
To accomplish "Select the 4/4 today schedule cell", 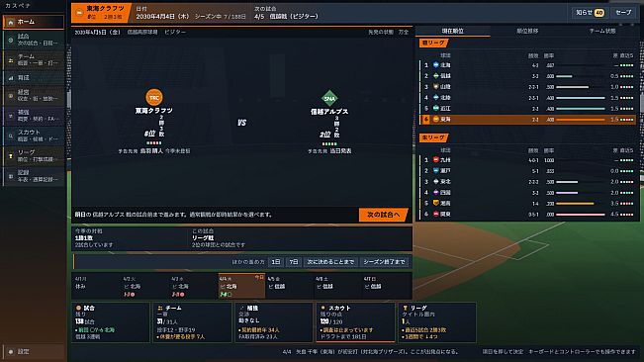I will 241,286.
